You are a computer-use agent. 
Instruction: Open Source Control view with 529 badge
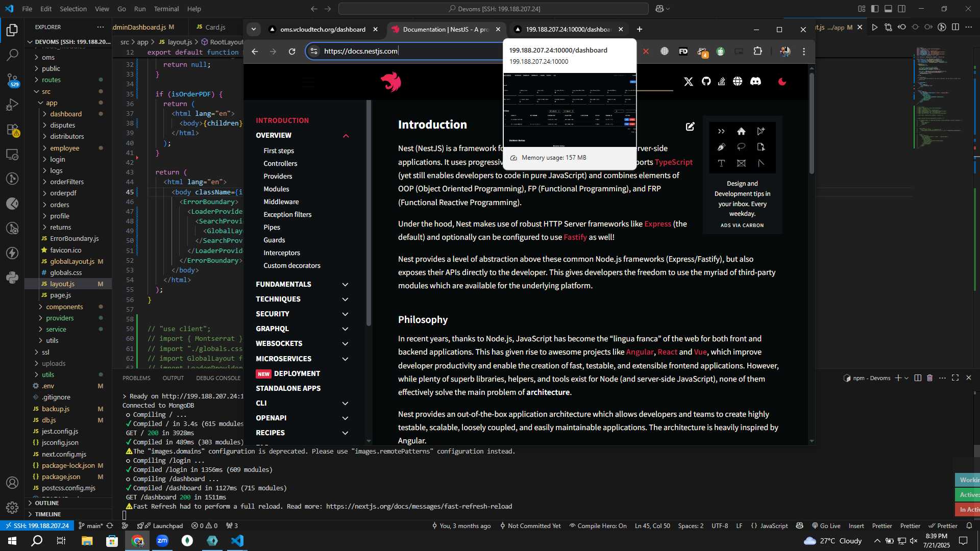(12, 80)
